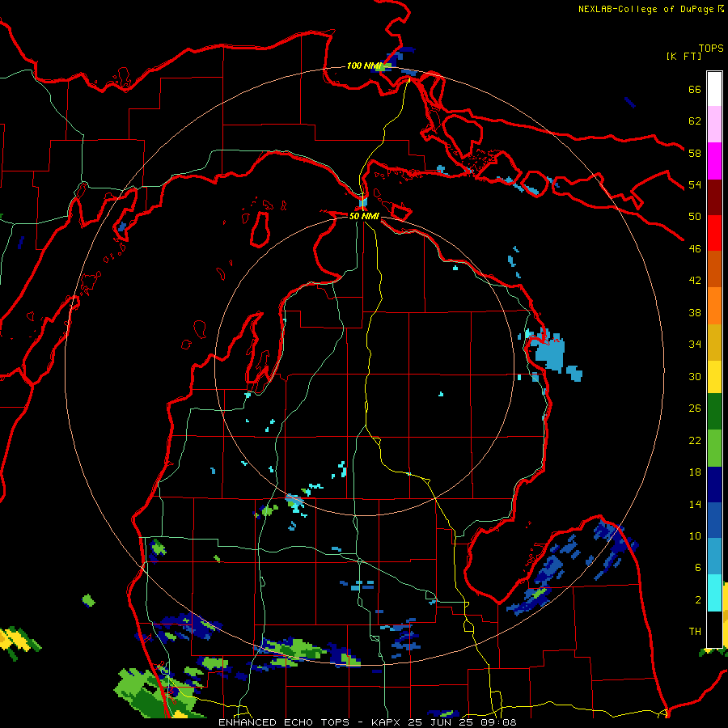The image size is (728, 728).
Task: Click the 26 legend value
Action: [x=695, y=408]
